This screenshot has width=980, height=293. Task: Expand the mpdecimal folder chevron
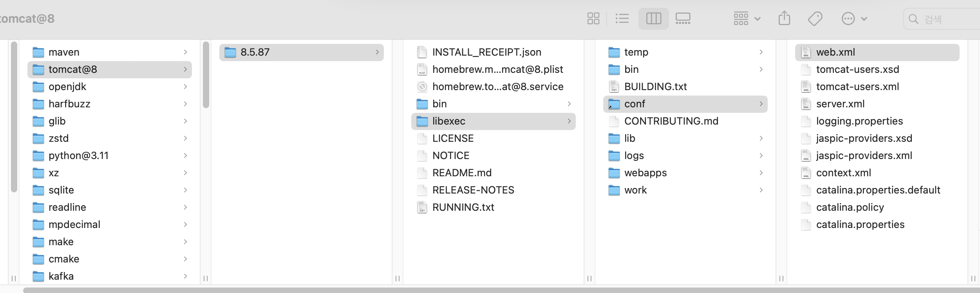[185, 224]
